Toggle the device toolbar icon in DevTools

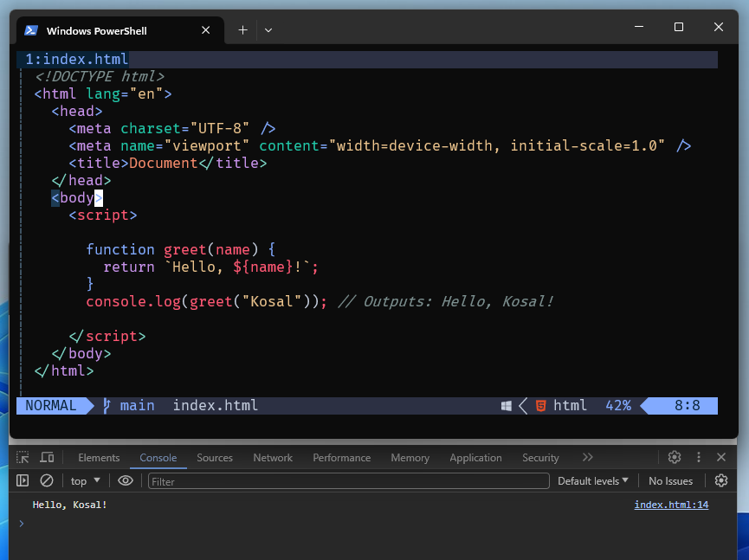tap(47, 457)
